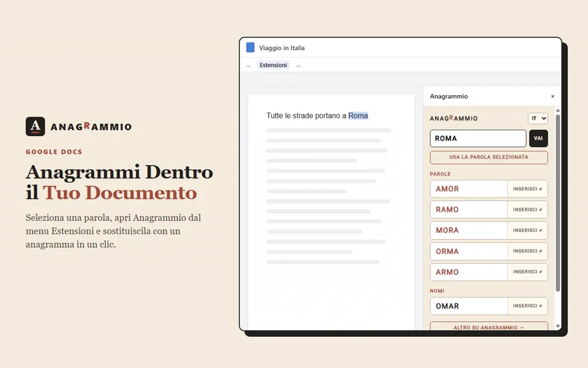Insert the anagram MORA
The height and width of the screenshot is (368, 588).
pyautogui.click(x=527, y=230)
